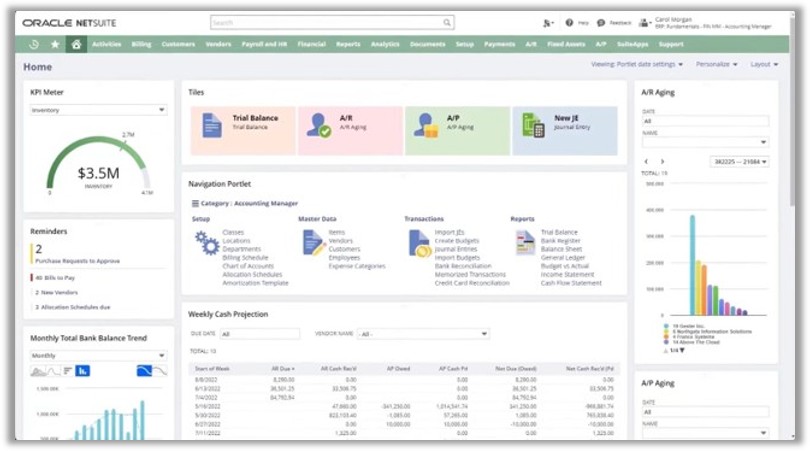
Task: Open the Fixed Assets menu
Action: click(566, 44)
